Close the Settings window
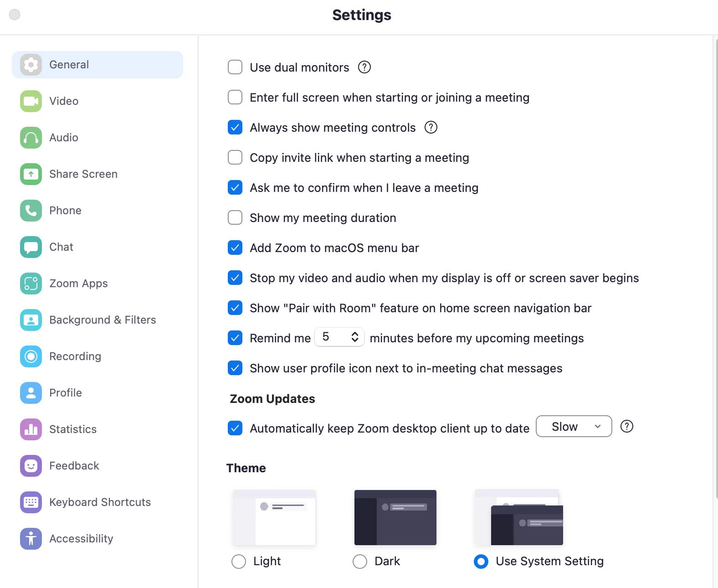The height and width of the screenshot is (588, 718). point(15,15)
